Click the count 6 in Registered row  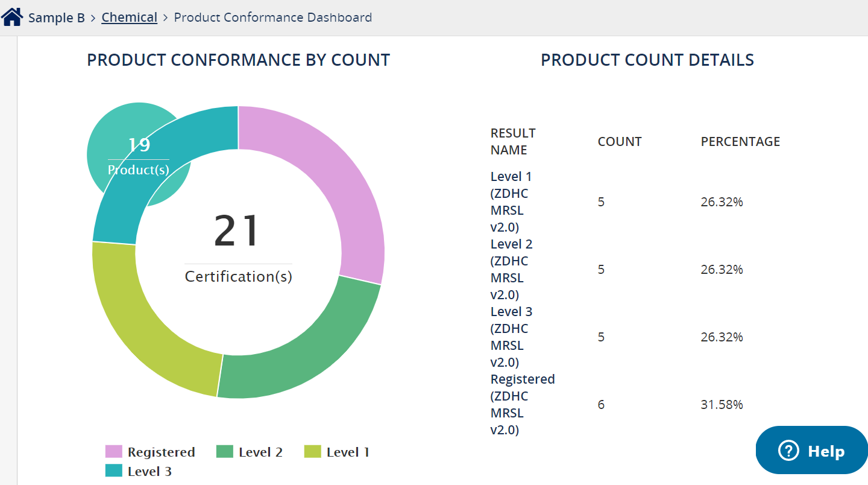tap(601, 405)
